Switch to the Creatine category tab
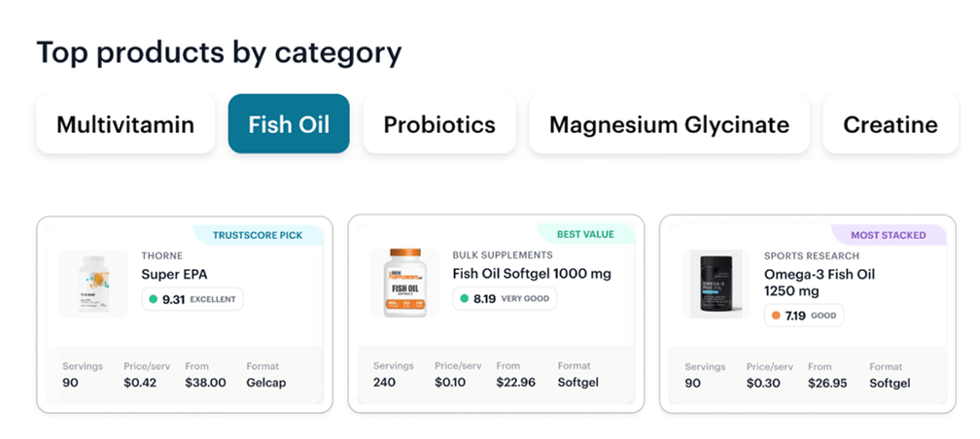 click(x=890, y=124)
